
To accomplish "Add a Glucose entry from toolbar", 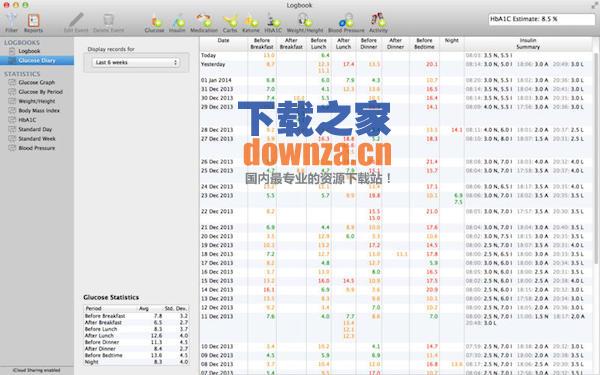I will (x=155, y=23).
